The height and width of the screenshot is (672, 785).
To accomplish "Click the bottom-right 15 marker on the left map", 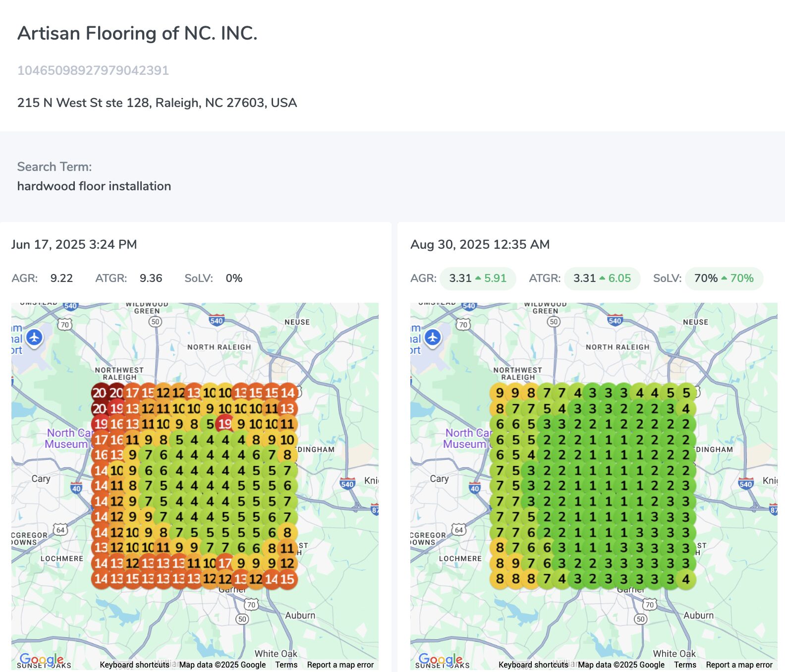I will (x=287, y=579).
